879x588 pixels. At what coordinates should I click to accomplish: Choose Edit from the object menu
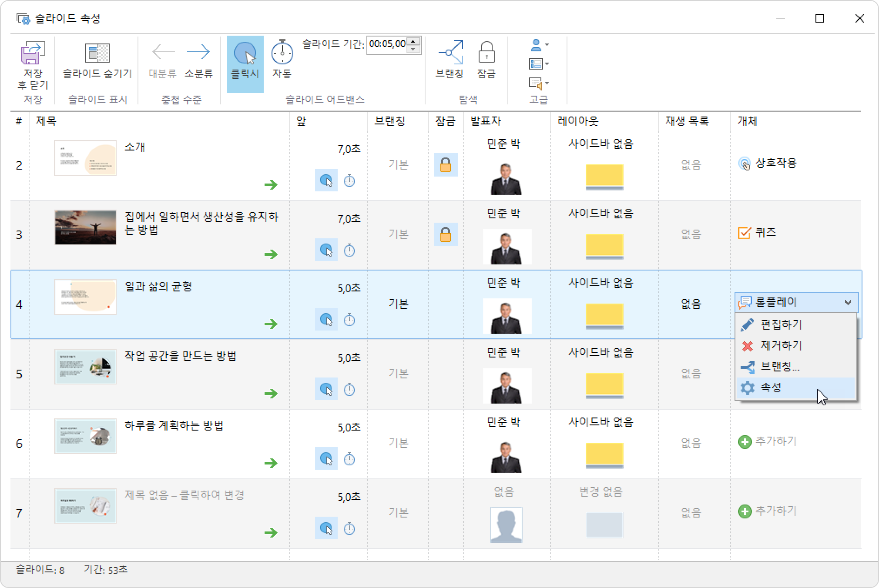tap(781, 324)
